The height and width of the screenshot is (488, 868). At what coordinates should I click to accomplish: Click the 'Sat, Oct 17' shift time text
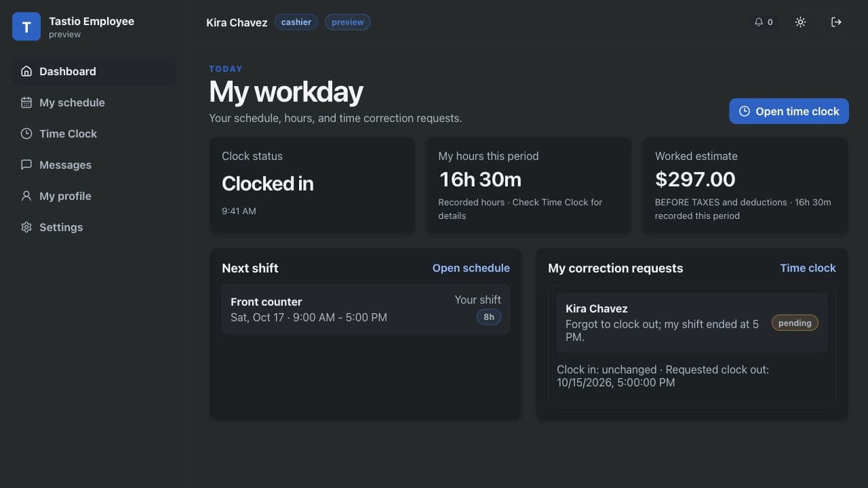click(x=309, y=317)
